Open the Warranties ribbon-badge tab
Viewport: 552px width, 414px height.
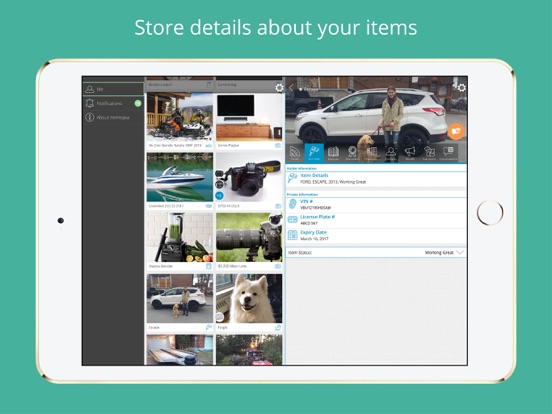[x=352, y=153]
